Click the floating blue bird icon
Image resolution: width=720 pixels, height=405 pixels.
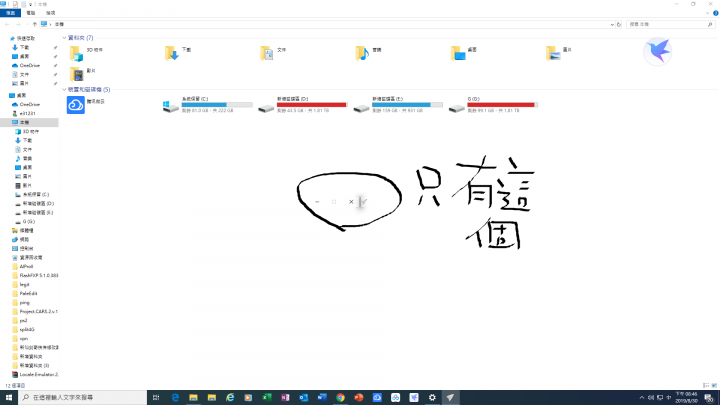click(x=658, y=51)
